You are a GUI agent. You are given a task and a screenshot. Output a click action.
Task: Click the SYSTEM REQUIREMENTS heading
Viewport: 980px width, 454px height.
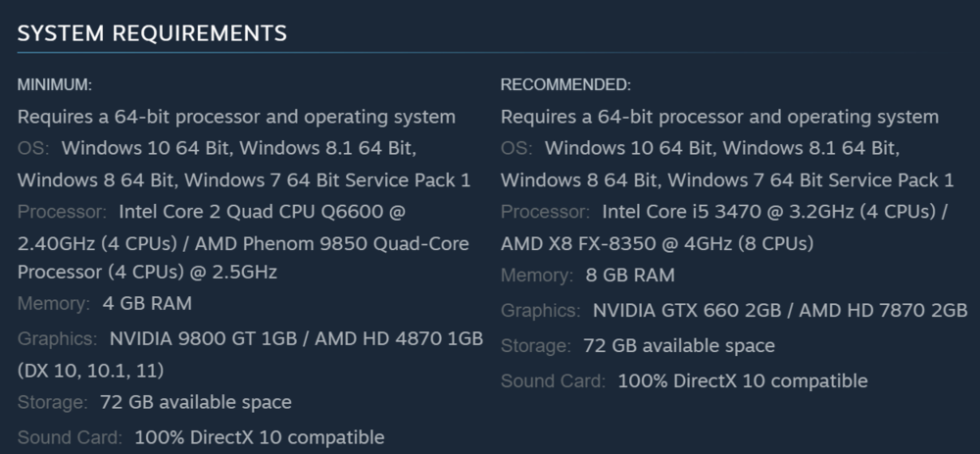pyautogui.click(x=152, y=33)
